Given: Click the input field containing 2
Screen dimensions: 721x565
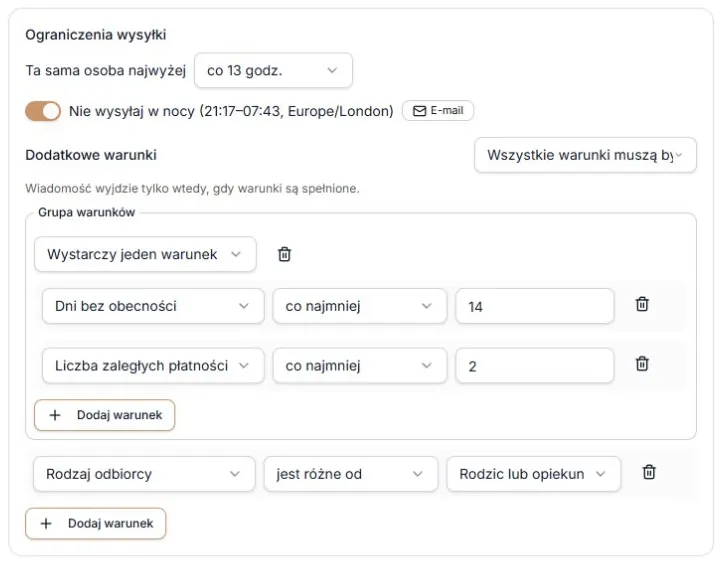Looking at the screenshot, I should click(535, 366).
